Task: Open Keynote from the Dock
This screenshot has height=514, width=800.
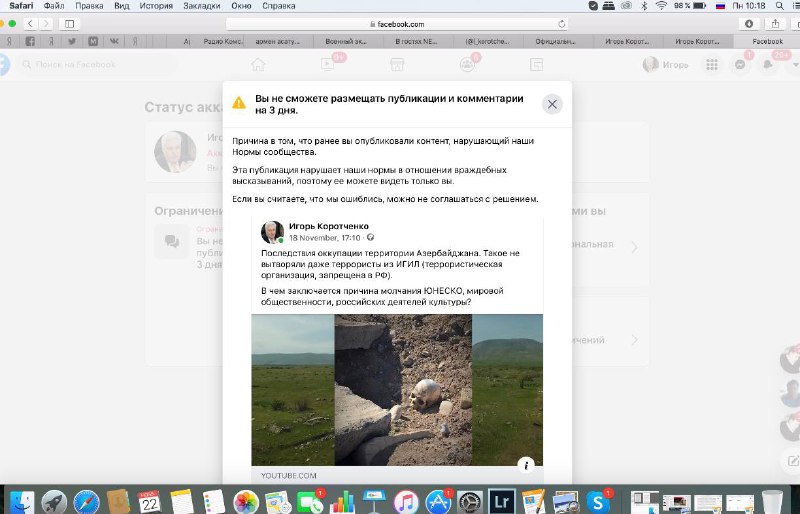Action: (x=374, y=502)
